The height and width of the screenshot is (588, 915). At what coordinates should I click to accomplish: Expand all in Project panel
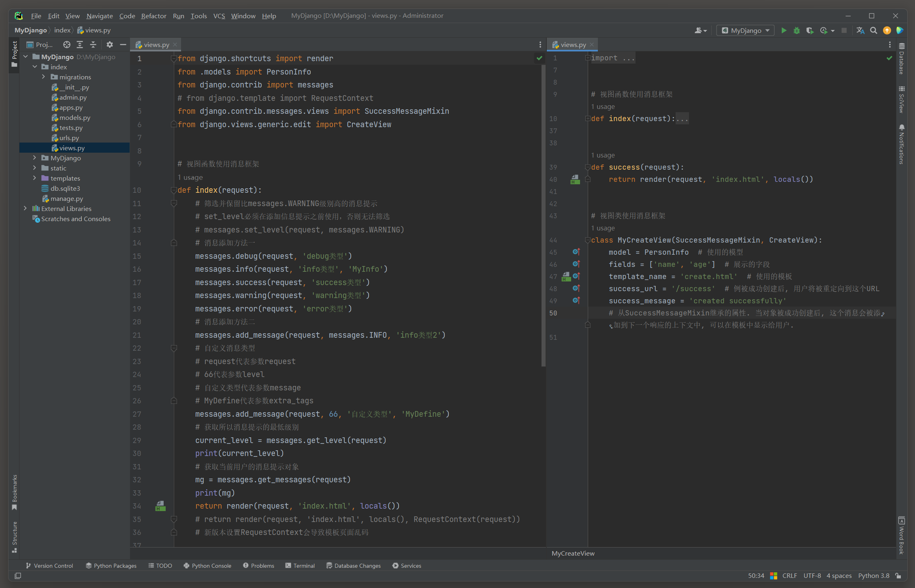click(80, 45)
